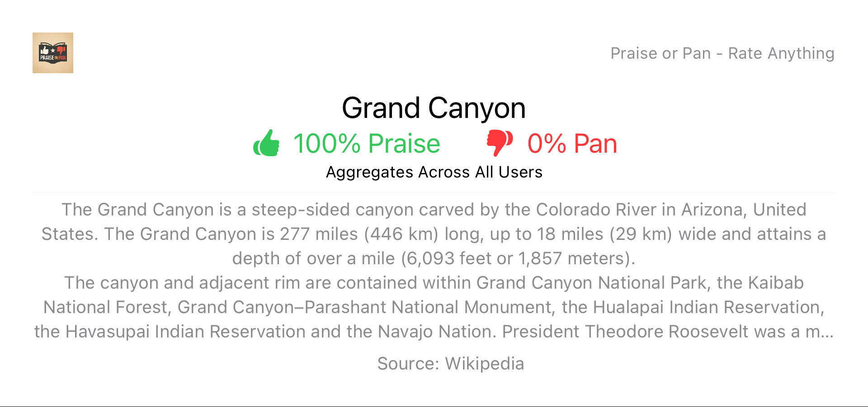Select the "100% Praise" percentage label
The height and width of the screenshot is (407, 868).
[367, 144]
